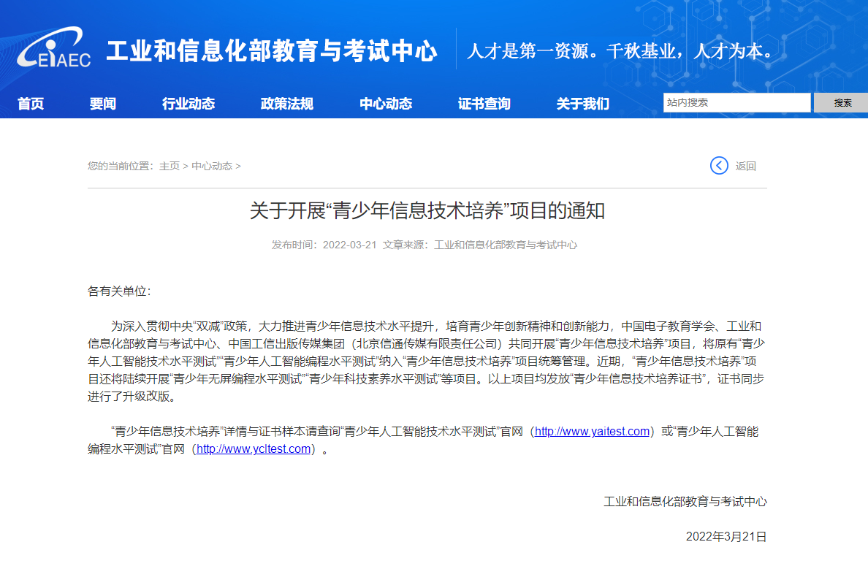Go to the 要闻 section
This screenshot has width=868, height=588.
pos(103,104)
